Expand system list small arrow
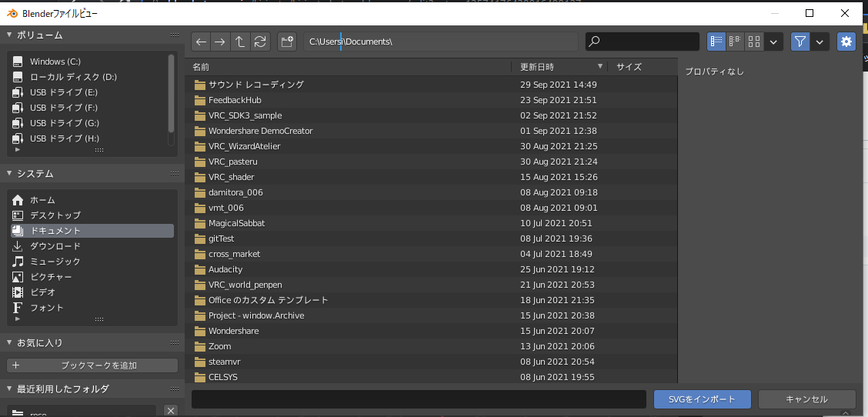Image resolution: width=868 pixels, height=417 pixels. click(17, 319)
